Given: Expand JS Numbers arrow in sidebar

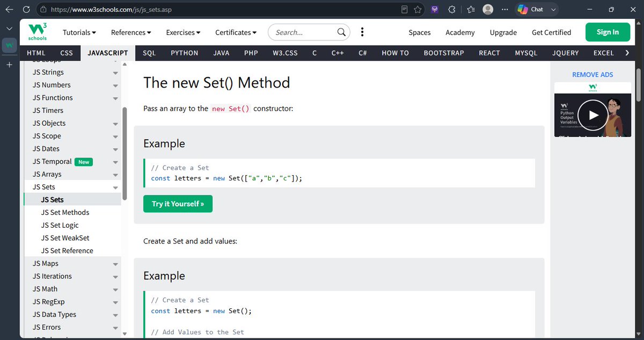Looking at the screenshot, I should point(115,85).
